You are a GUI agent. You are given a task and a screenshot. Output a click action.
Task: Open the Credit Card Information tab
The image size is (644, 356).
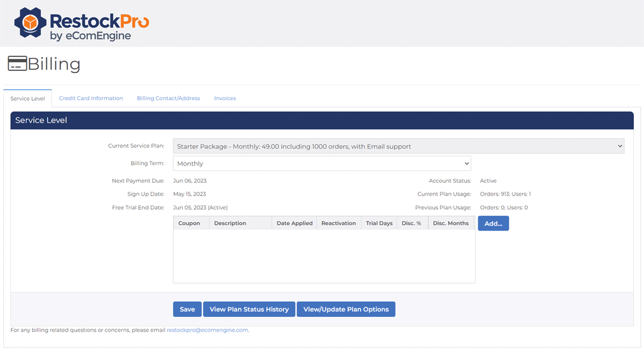pos(91,99)
